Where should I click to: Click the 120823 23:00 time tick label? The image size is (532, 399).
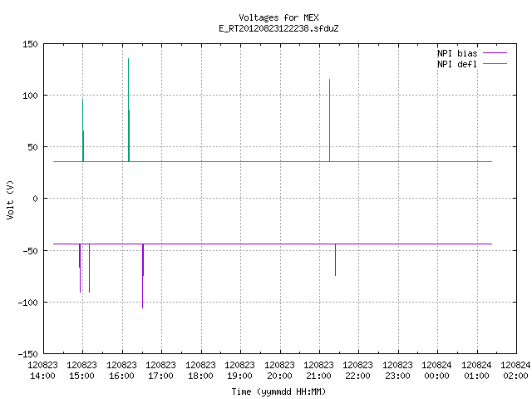pos(397,371)
